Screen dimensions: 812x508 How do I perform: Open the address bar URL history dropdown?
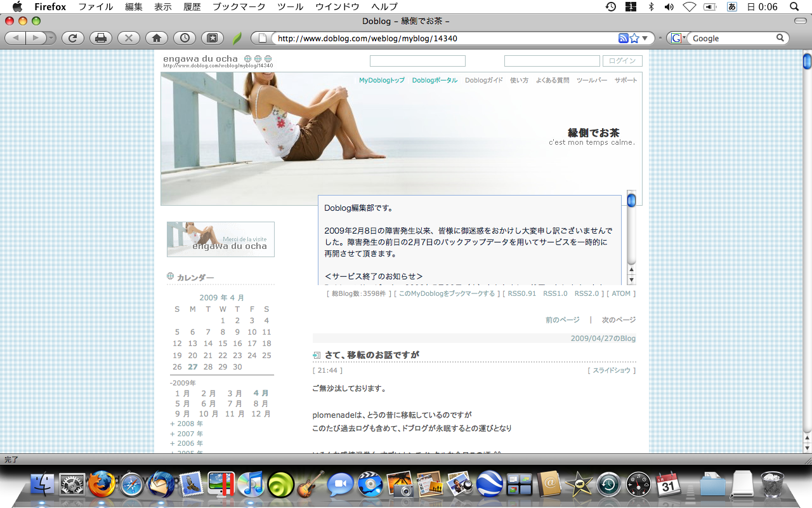(646, 38)
